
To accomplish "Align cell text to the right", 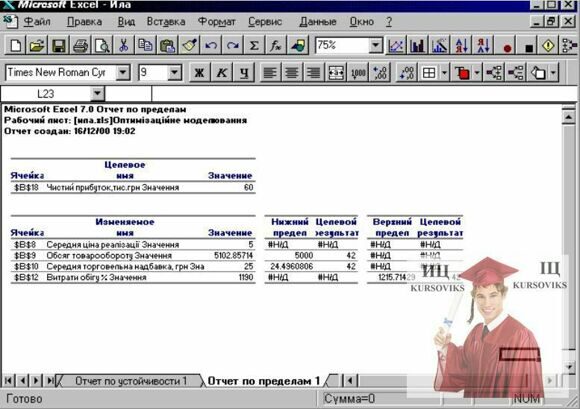I will [x=314, y=72].
